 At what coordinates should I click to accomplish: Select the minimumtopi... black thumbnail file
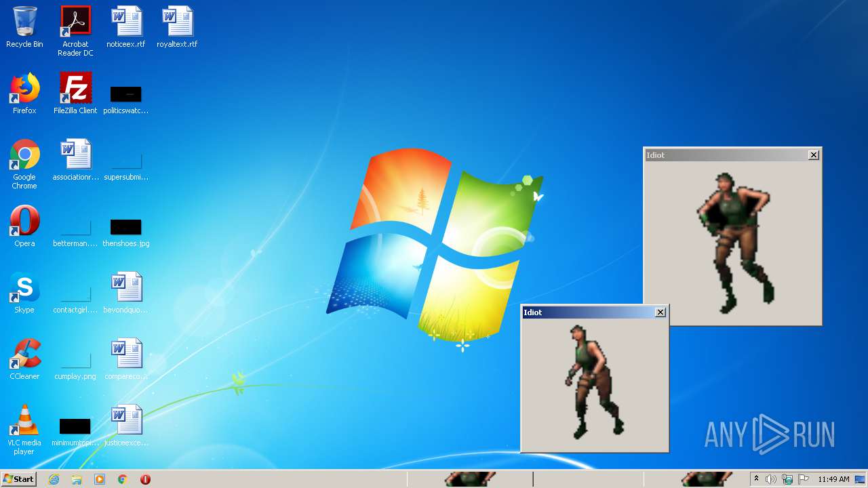[x=75, y=432]
